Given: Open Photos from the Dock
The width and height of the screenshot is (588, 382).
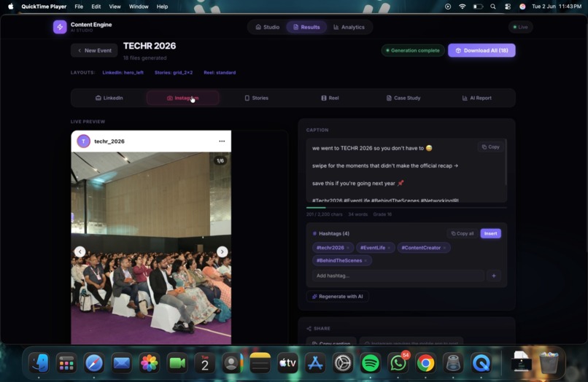Looking at the screenshot, I should click(150, 363).
